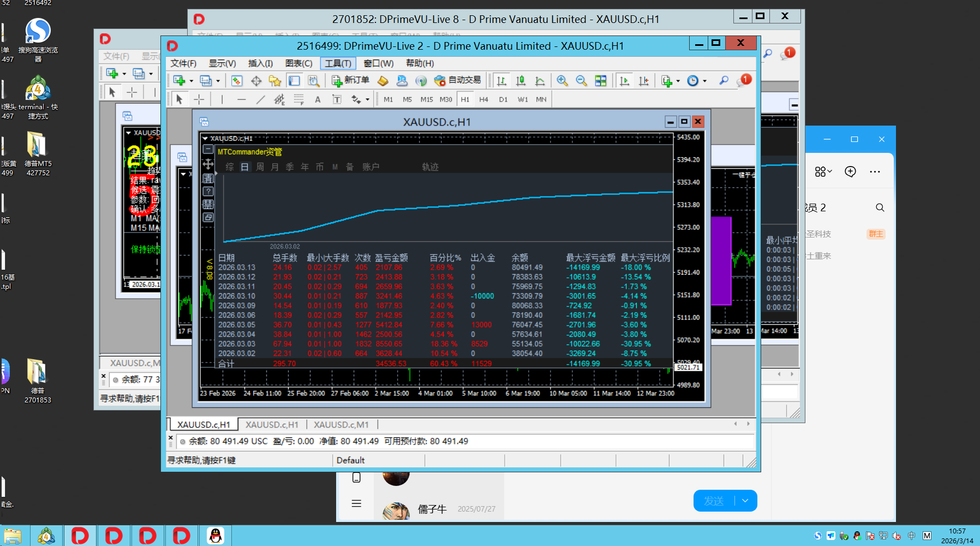
Task: Expand the profiles dropdown arrow
Action: pos(218,81)
